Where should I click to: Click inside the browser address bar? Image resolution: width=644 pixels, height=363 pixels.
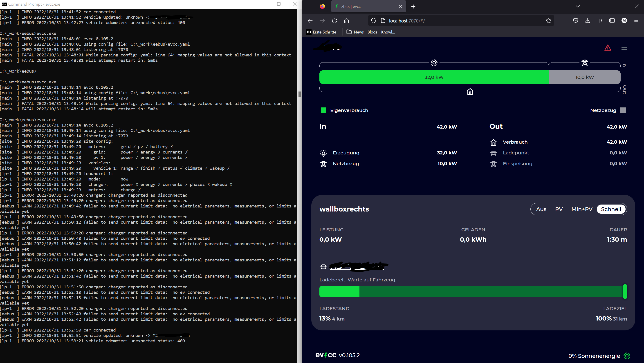click(x=450, y=20)
